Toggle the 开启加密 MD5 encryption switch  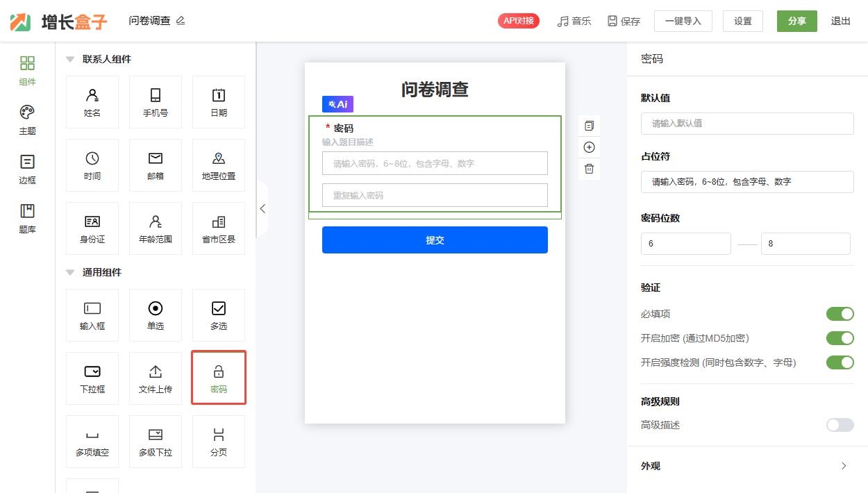[840, 338]
